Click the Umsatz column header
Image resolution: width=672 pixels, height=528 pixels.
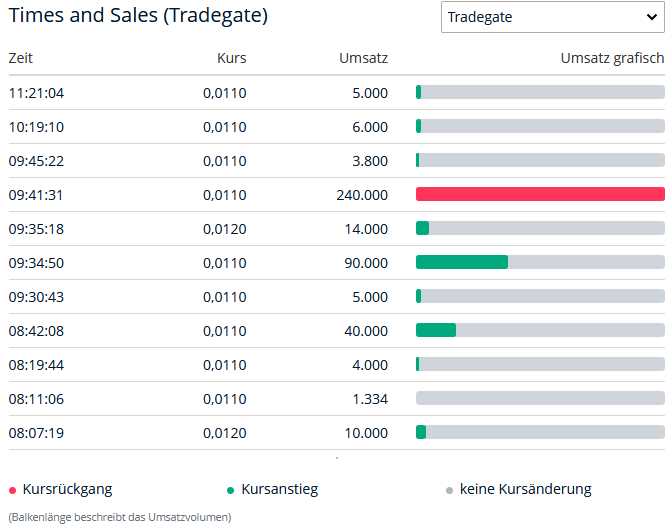tap(363, 58)
